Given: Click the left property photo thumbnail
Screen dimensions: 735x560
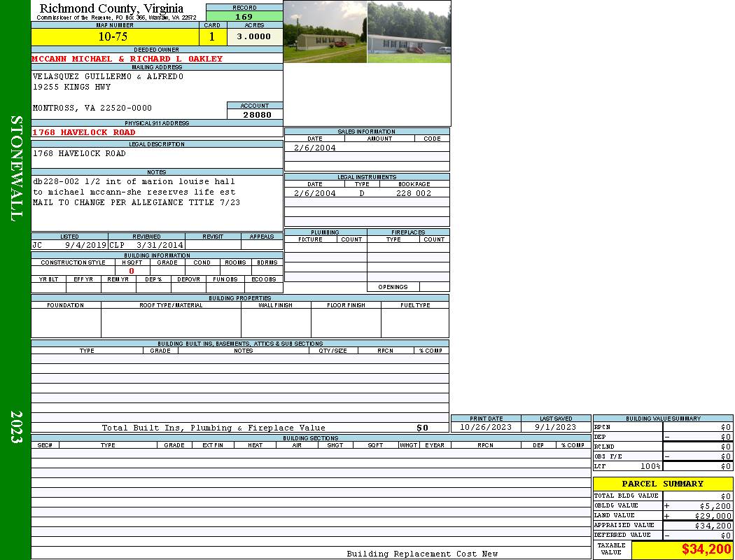Looking at the screenshot, I should tap(325, 31).
